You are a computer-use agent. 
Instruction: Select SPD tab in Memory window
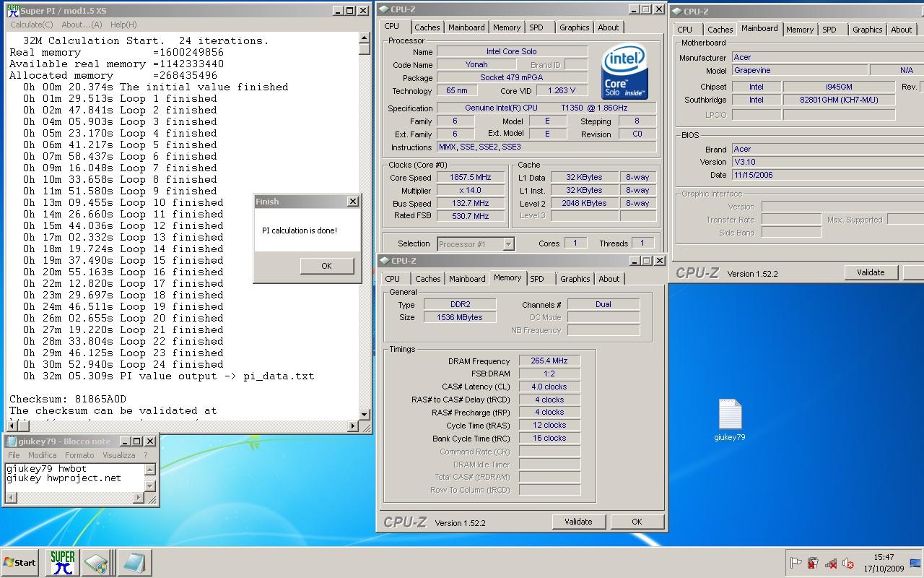click(x=537, y=279)
